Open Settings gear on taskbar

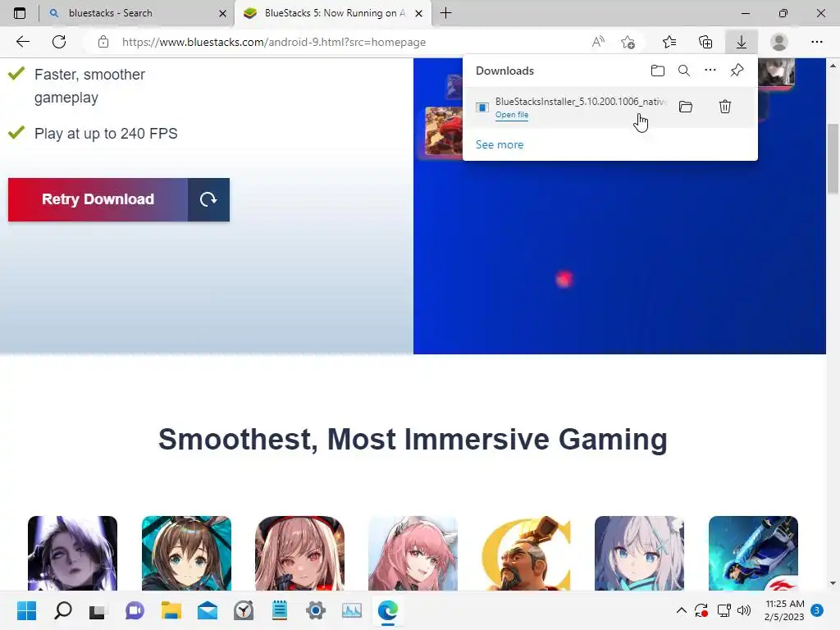click(x=316, y=610)
